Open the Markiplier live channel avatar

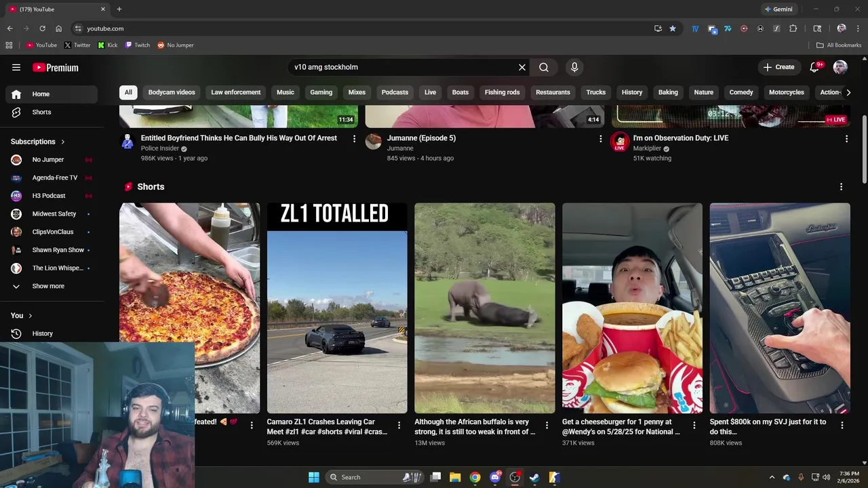pyautogui.click(x=620, y=142)
